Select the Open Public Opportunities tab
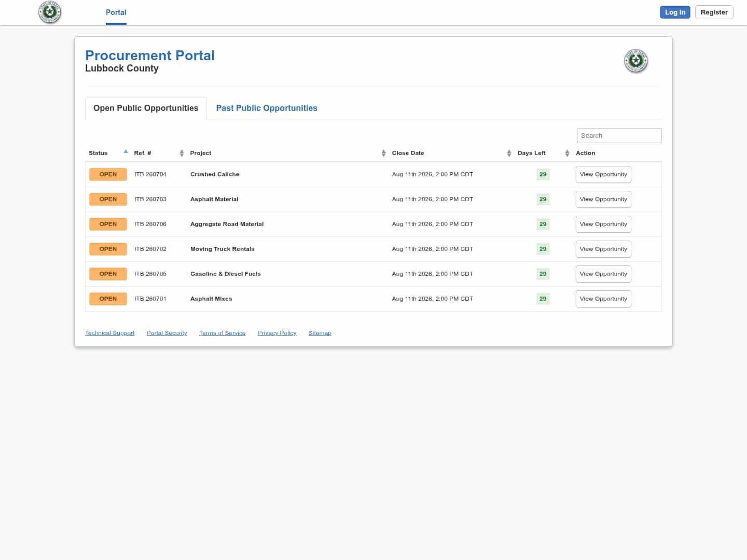747x560 pixels. (x=146, y=108)
